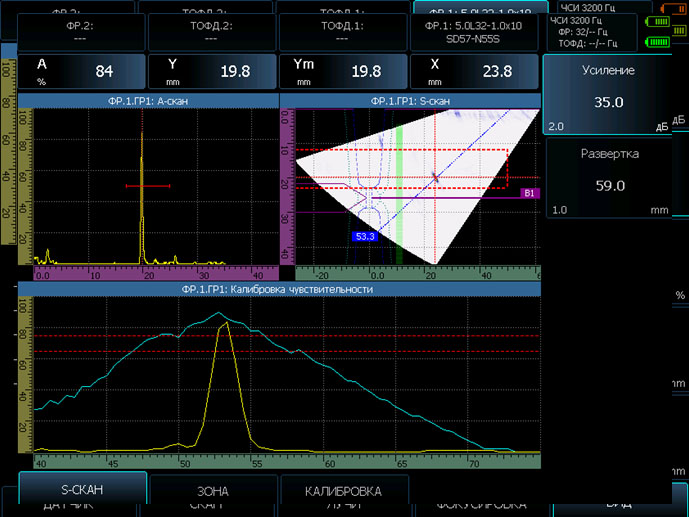
Task: Select the S-СКАН tab
Action: [x=83, y=490]
